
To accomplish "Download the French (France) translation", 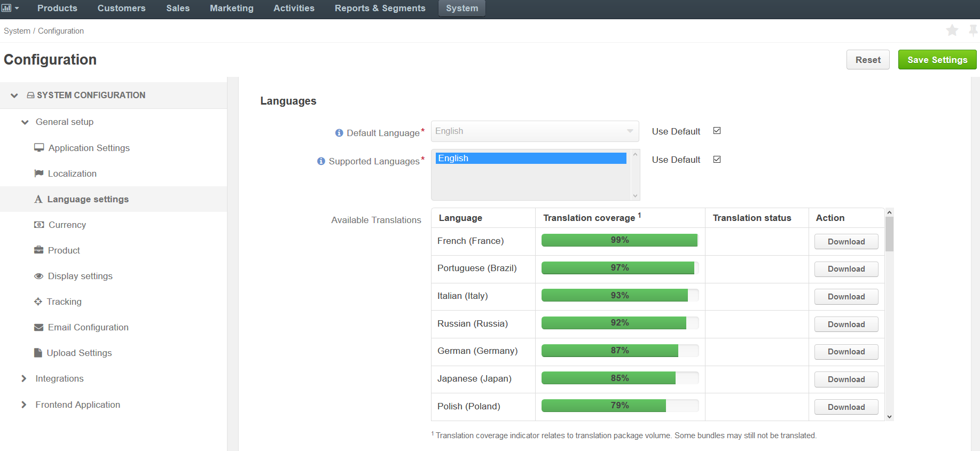I will [846, 242].
